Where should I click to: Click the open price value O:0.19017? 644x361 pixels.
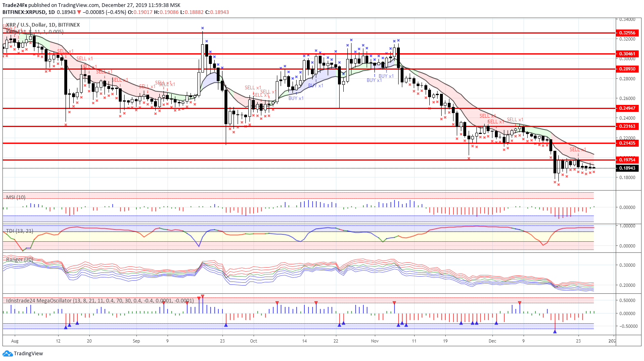(x=140, y=12)
